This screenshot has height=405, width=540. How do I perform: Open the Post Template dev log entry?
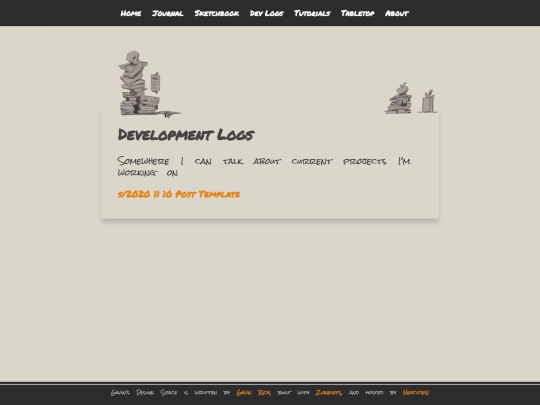pyautogui.click(x=179, y=194)
